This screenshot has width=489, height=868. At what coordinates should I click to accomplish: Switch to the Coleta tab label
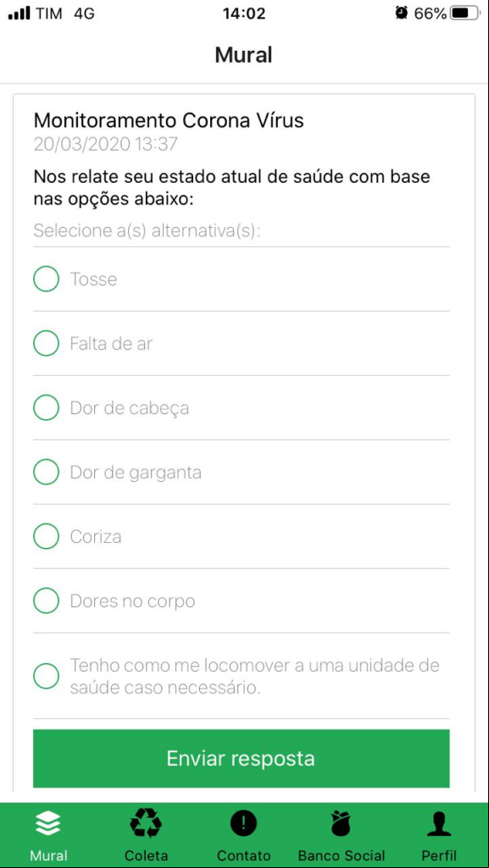point(147,855)
